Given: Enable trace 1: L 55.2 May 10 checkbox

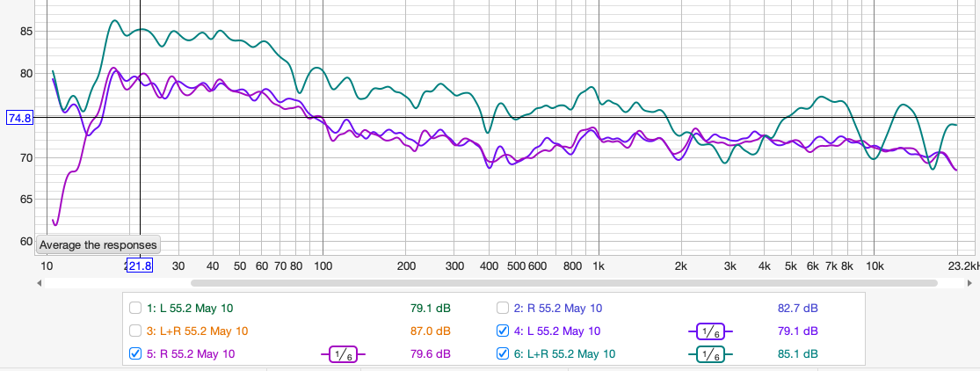Looking at the screenshot, I should pyautogui.click(x=135, y=308).
